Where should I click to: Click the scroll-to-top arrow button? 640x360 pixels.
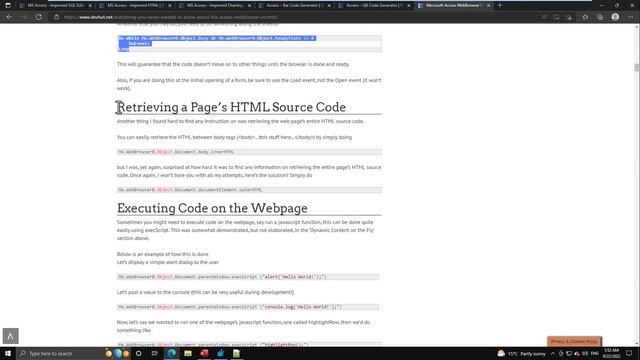pyautogui.click(x=11, y=336)
